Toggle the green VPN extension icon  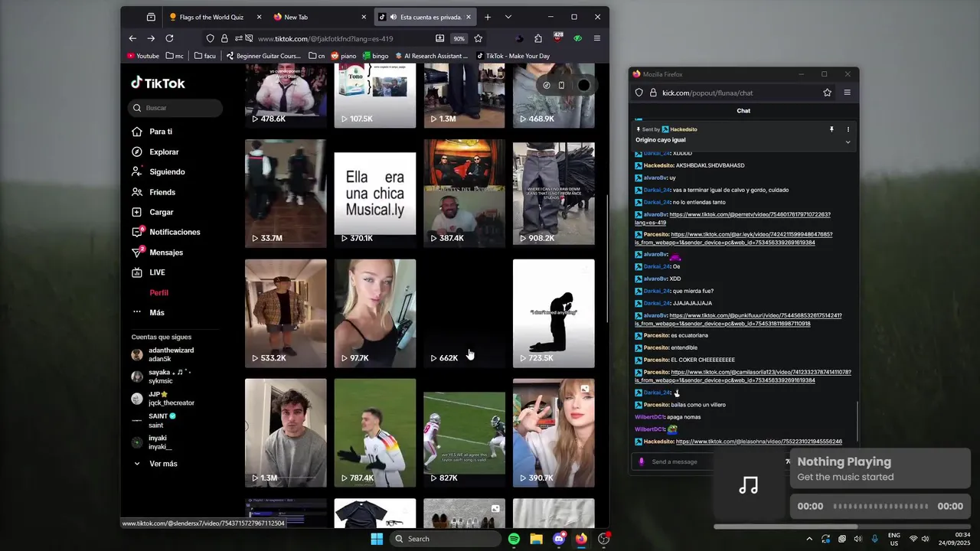pyautogui.click(x=577, y=38)
